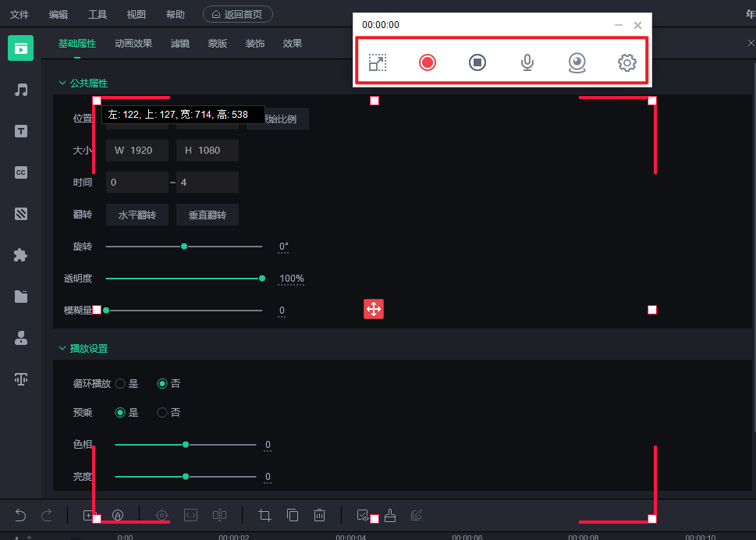Screen dimensions: 756x540
Task: Open the 文件 menu
Action: 20,15
